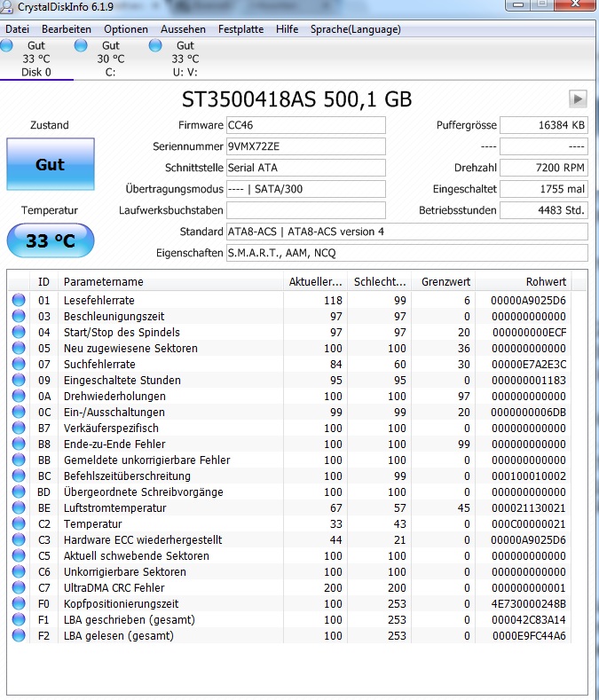599x700 pixels.
Task: Click status icon of LBA gelesen (gesamt)
Action: [19, 635]
